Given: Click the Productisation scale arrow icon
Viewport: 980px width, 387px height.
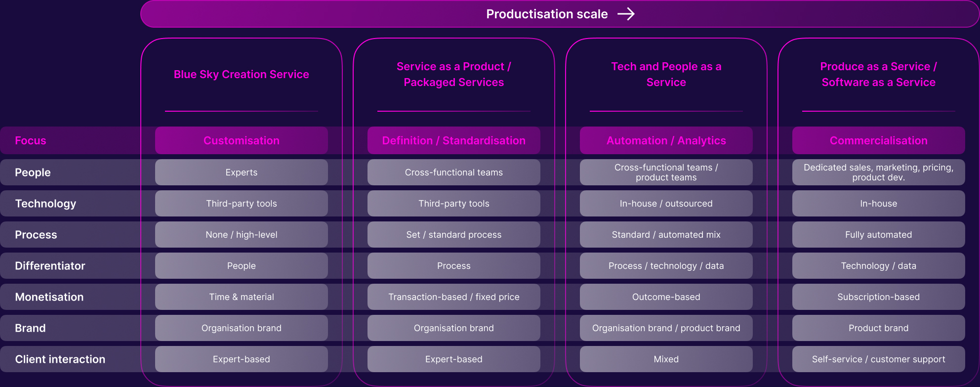Looking at the screenshot, I should (x=626, y=14).
